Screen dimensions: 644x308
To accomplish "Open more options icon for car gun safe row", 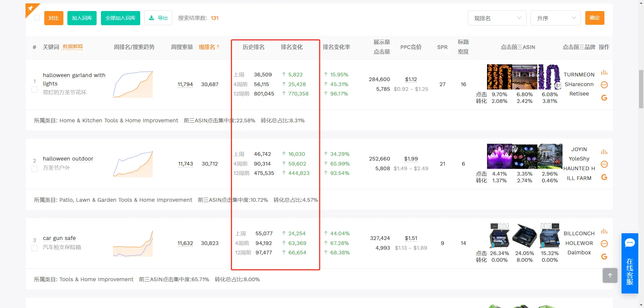I will 604,244.
